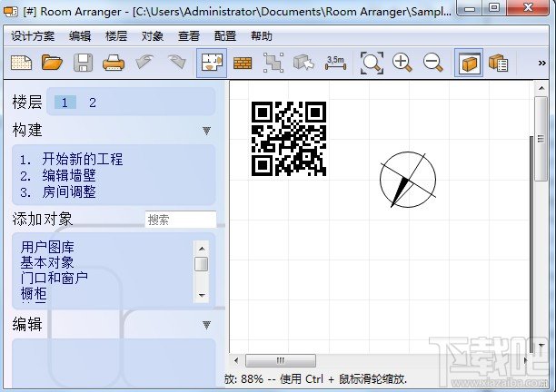This screenshot has width=556, height=392.
Task: Select the 3.5m measure tool
Action: click(x=335, y=63)
